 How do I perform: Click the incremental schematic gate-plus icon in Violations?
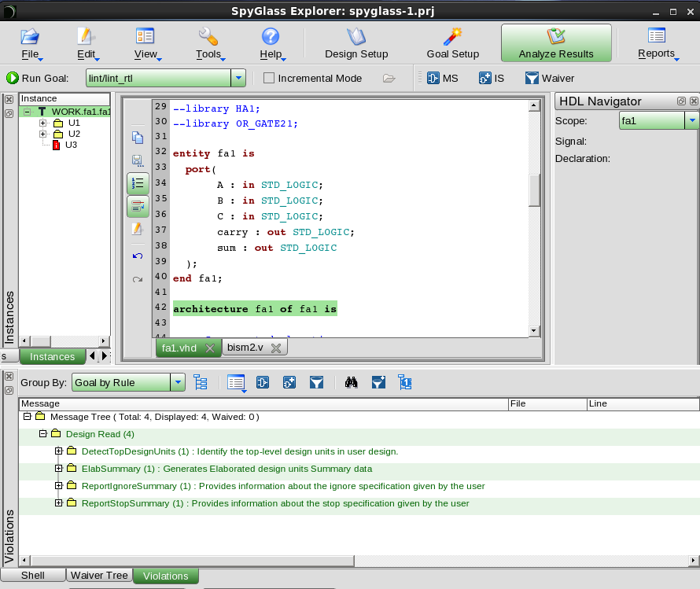pyautogui.click(x=289, y=382)
